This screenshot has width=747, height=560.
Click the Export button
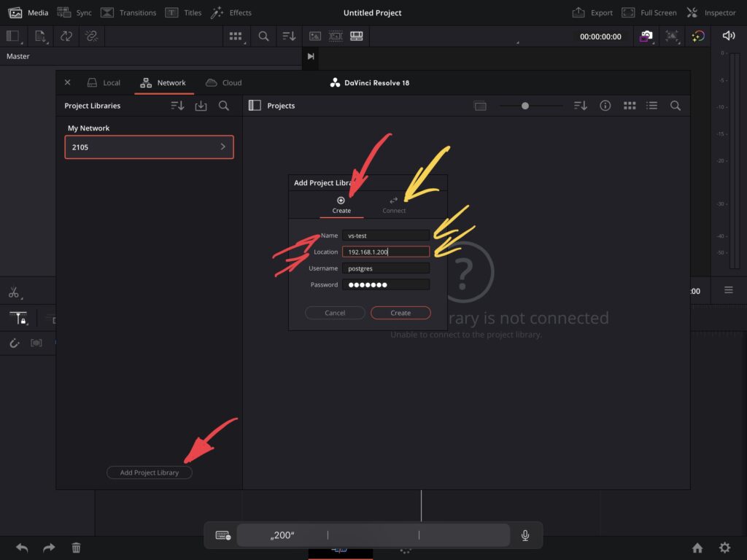[x=592, y=13]
